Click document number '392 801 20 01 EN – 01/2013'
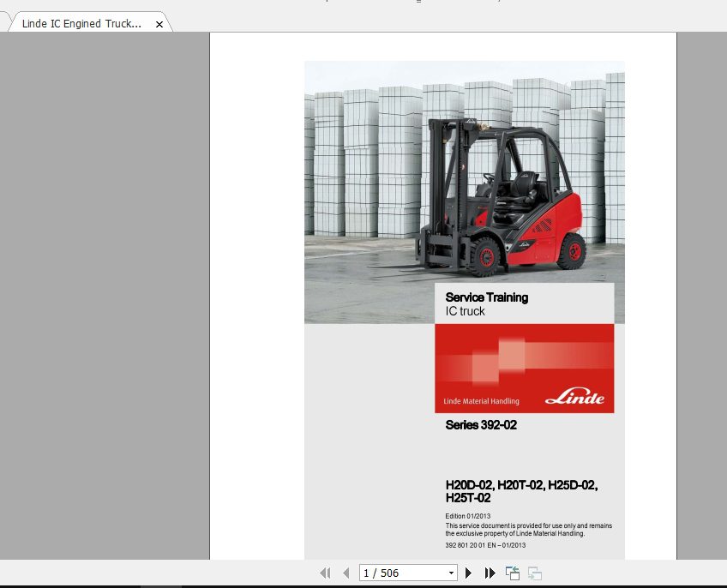Screen dimensions: 727x588 tap(485, 545)
